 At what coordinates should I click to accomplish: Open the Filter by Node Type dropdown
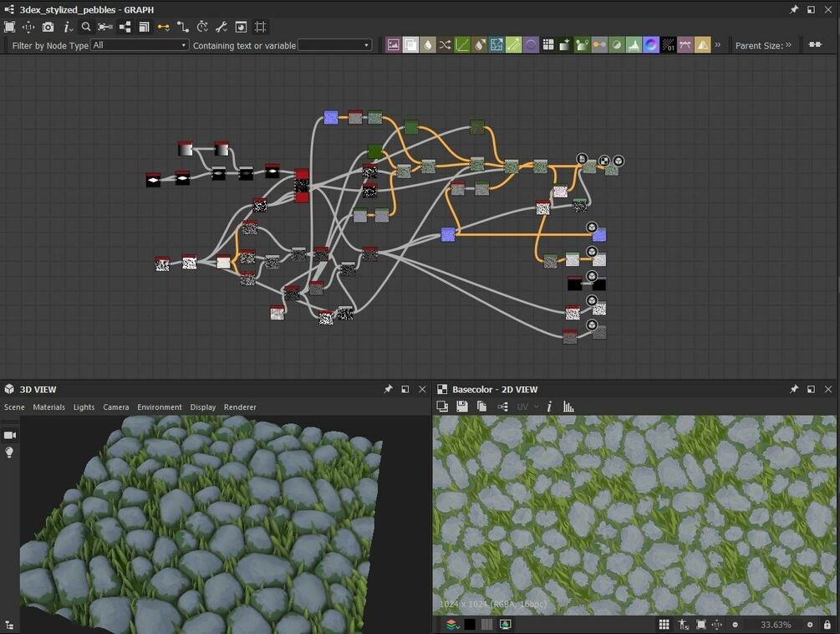point(140,45)
